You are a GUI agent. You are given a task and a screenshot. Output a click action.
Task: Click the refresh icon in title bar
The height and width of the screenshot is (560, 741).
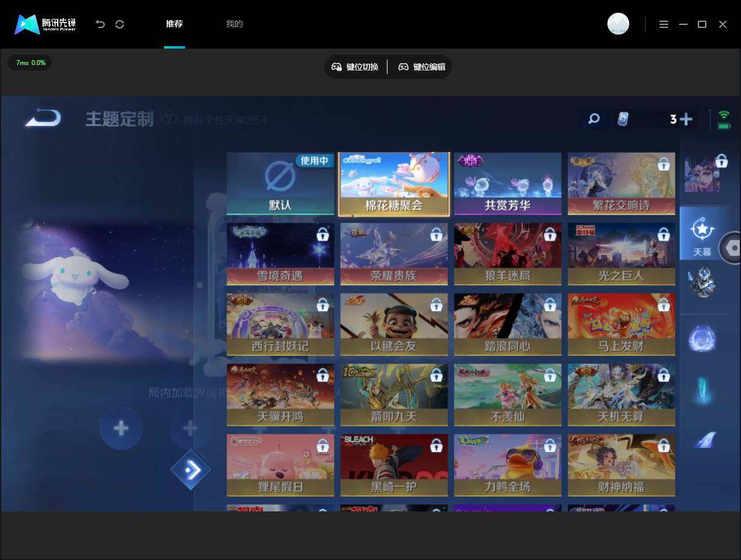[120, 24]
